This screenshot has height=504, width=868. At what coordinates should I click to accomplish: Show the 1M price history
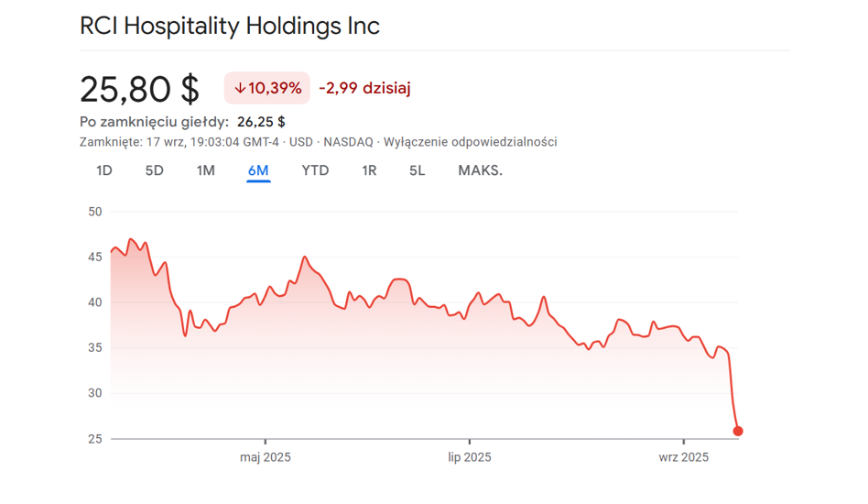coord(206,170)
